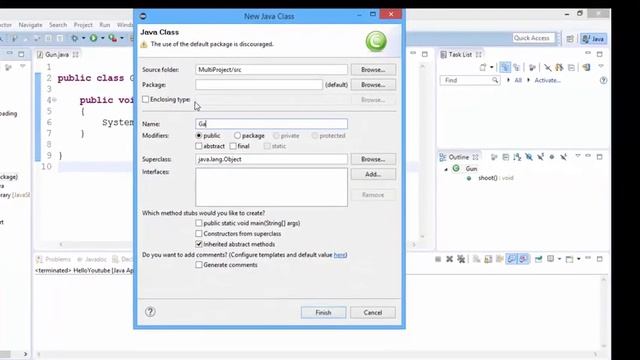Click the dialog help question mark icon
The image size is (640, 360).
150,312
